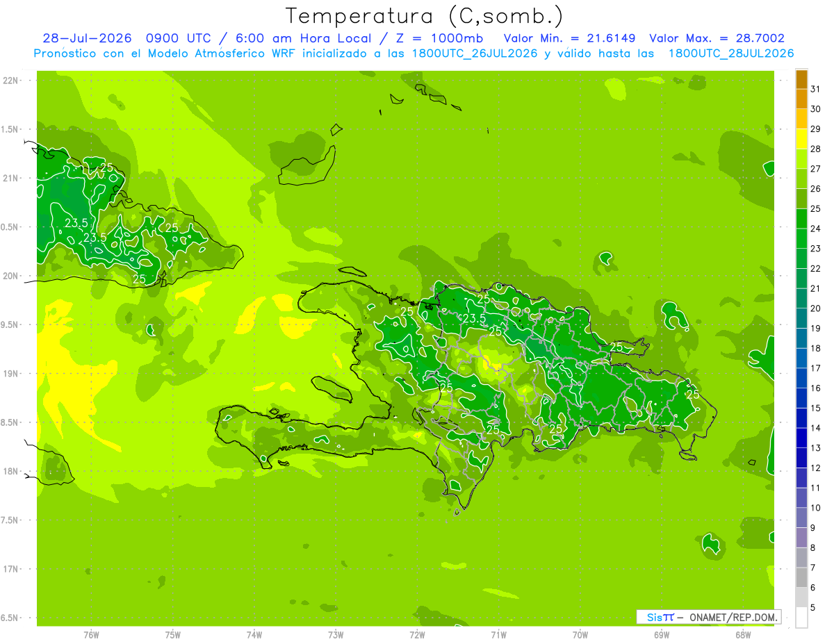Viewport: 834px width, 644px height.
Task: Click the '73W' longitude label
Action: pyautogui.click(x=336, y=634)
